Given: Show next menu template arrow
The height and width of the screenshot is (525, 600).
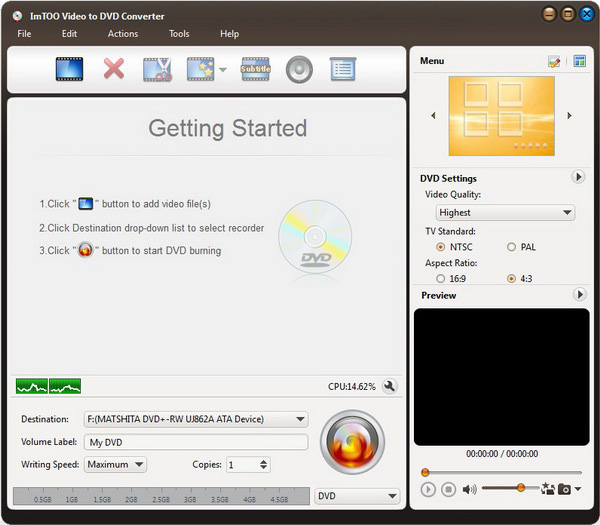Looking at the screenshot, I should [x=569, y=115].
